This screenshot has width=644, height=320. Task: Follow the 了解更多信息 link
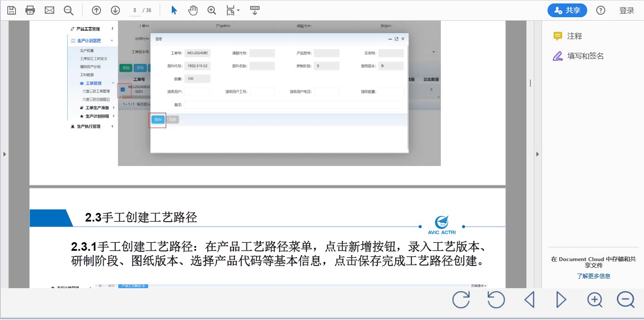(x=594, y=276)
